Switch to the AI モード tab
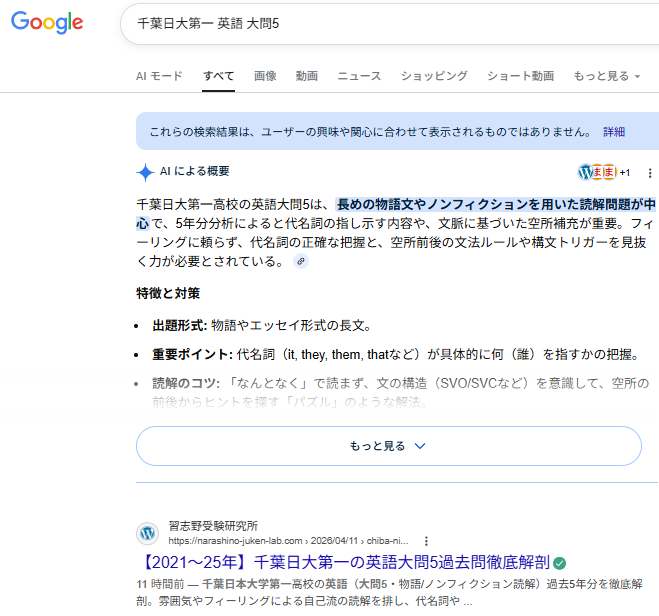This screenshot has height=616, width=659. click(159, 76)
